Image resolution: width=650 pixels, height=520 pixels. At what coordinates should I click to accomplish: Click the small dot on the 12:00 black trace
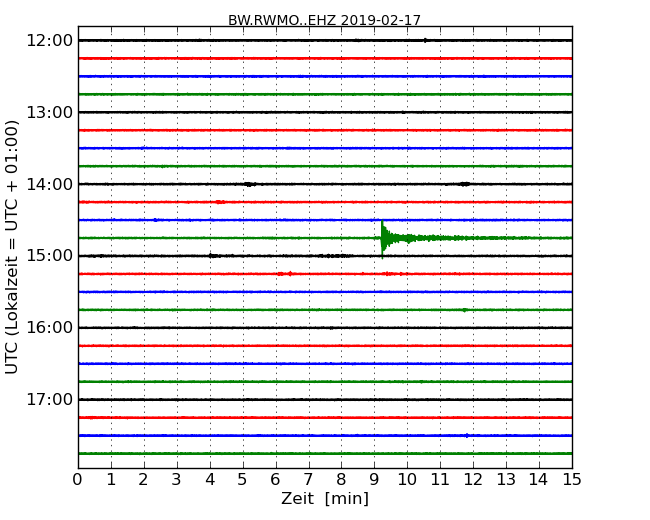coord(425,40)
